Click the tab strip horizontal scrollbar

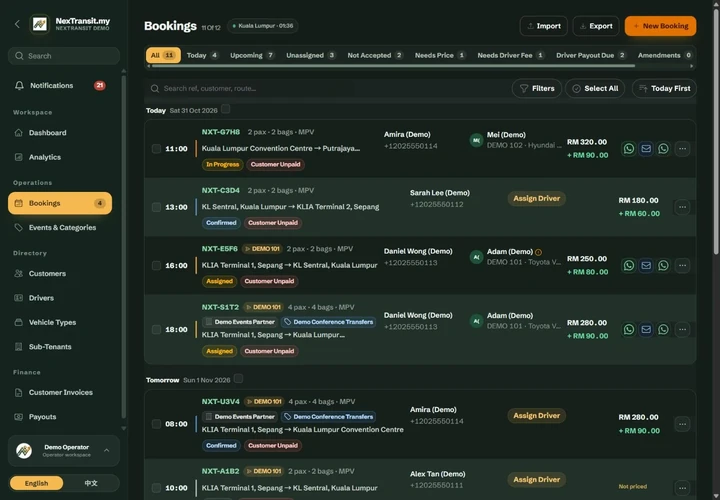click(x=394, y=66)
